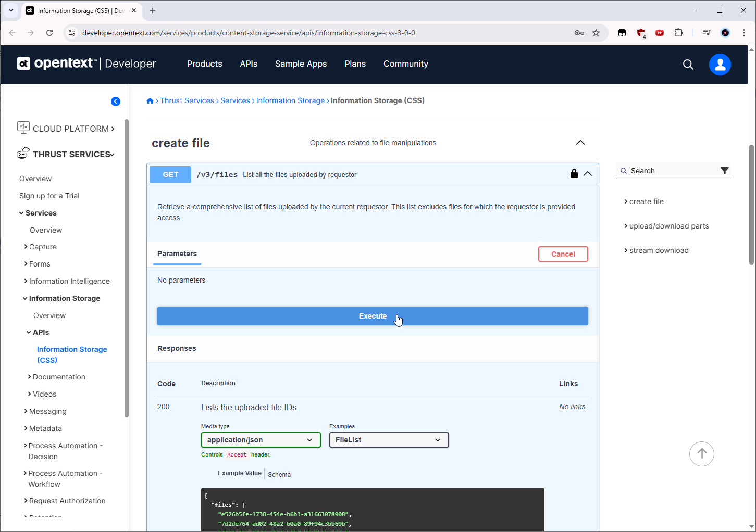The height and width of the screenshot is (532, 756).
Task: Open Thrust Services breadcrumb link
Action: [187, 100]
